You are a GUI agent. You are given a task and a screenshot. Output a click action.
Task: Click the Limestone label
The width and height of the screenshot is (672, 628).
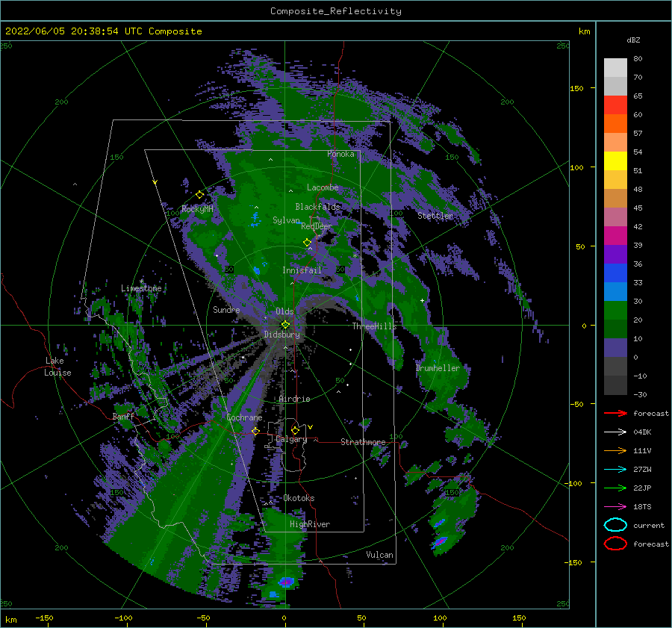[141, 288]
